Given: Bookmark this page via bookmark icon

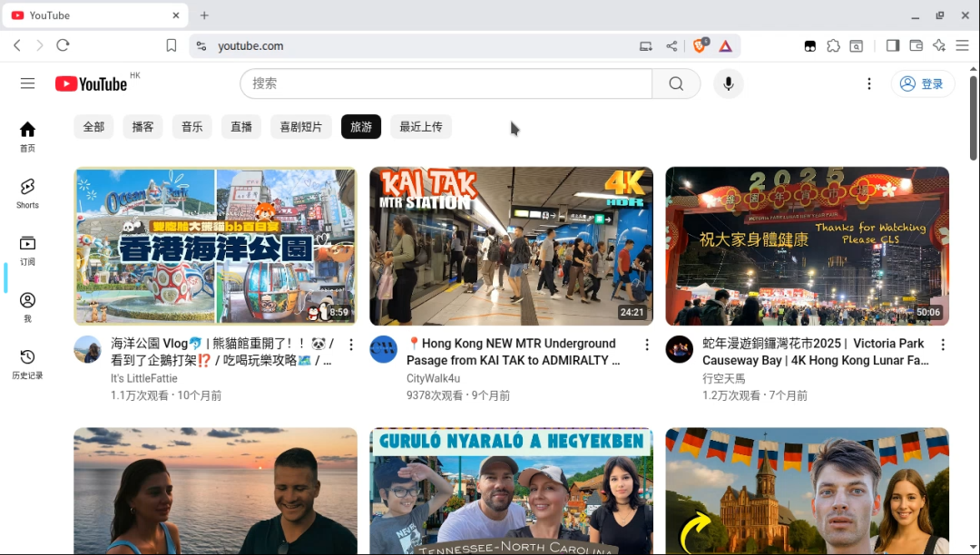Looking at the screenshot, I should pyautogui.click(x=171, y=45).
